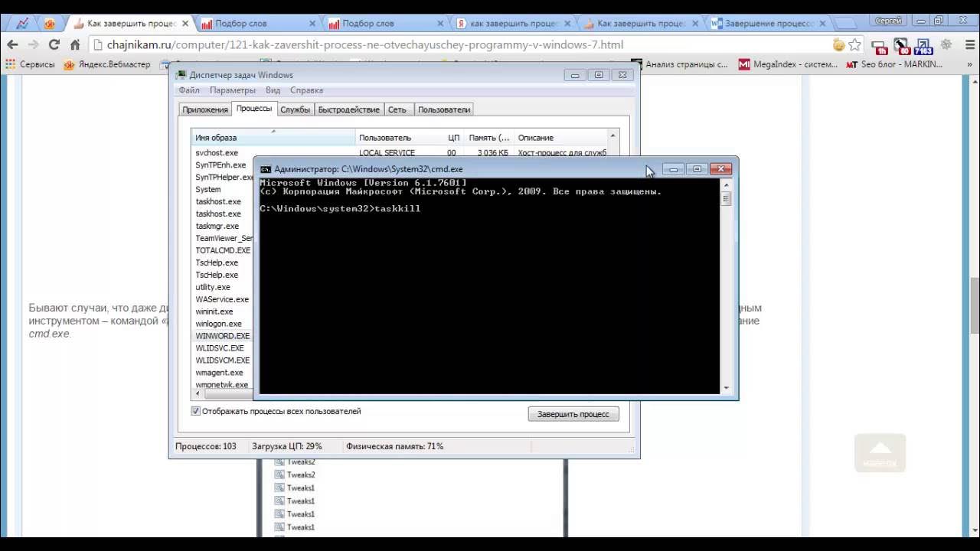Click the browser page vertical scrollbar thumb
The image size is (980, 551).
click(975, 305)
